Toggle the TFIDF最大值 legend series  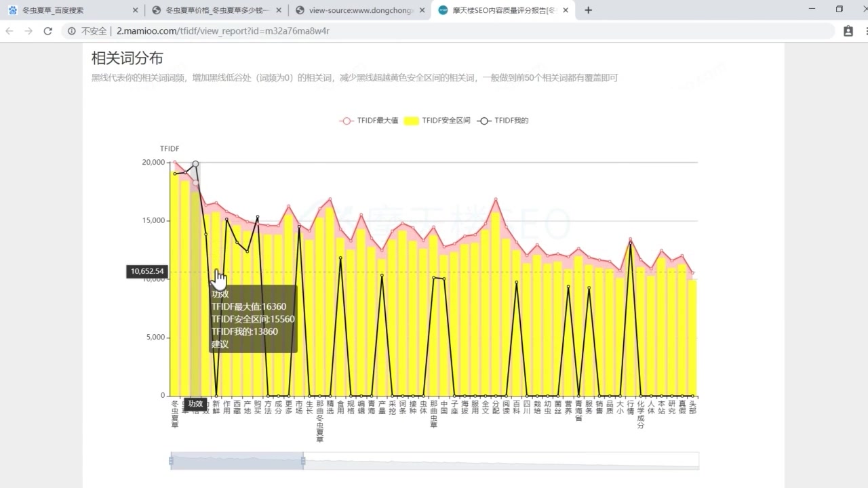pyautogui.click(x=369, y=121)
